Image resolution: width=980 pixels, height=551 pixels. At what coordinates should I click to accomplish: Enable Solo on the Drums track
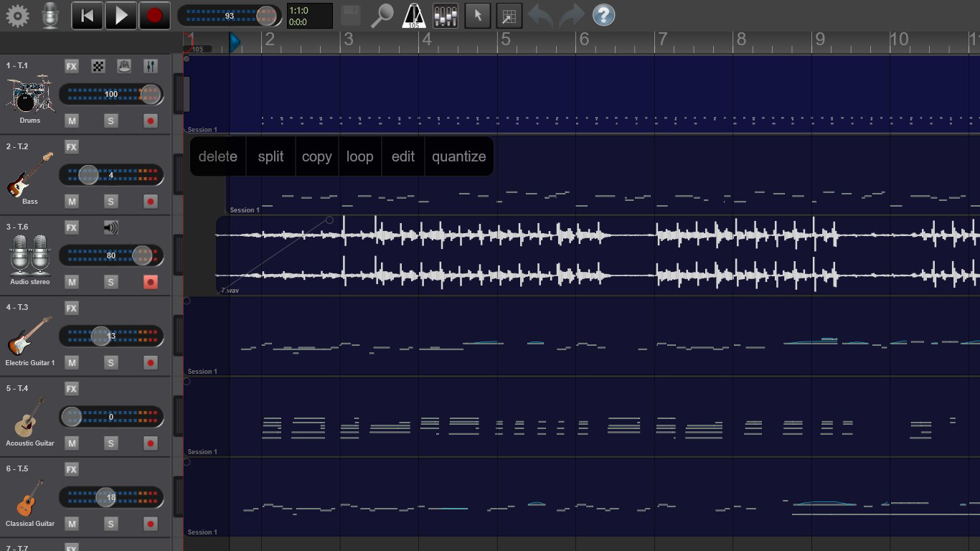click(110, 121)
